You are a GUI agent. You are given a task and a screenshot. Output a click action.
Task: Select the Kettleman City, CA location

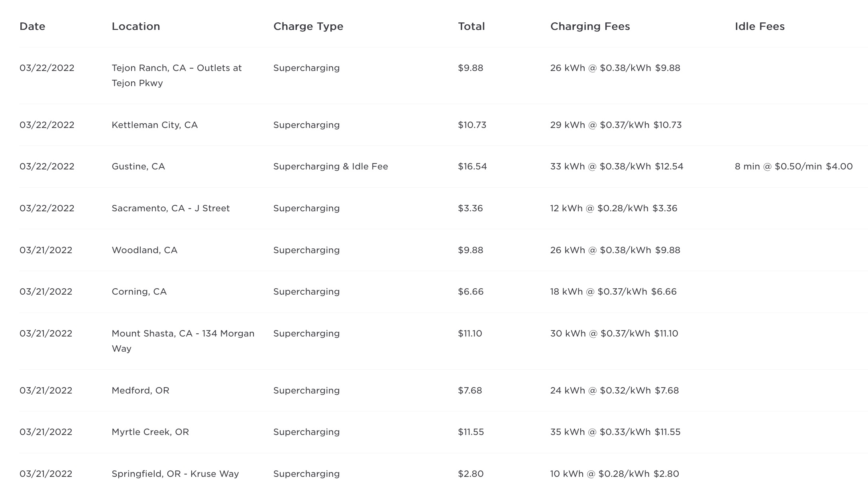(155, 125)
